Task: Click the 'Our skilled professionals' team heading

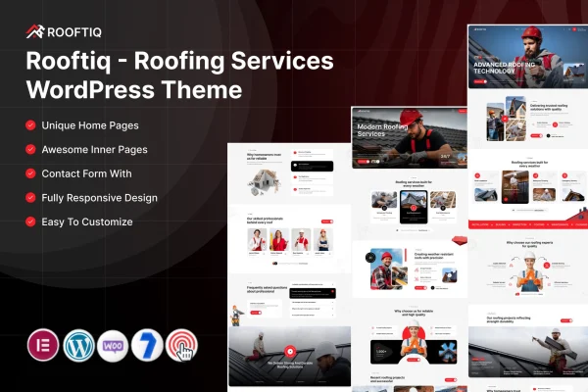Action: [265, 220]
